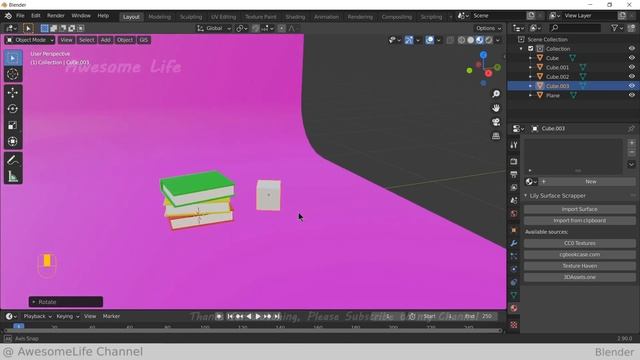Toggle the camera view icon
Viewport: 640px width, 360px height.
(496, 122)
